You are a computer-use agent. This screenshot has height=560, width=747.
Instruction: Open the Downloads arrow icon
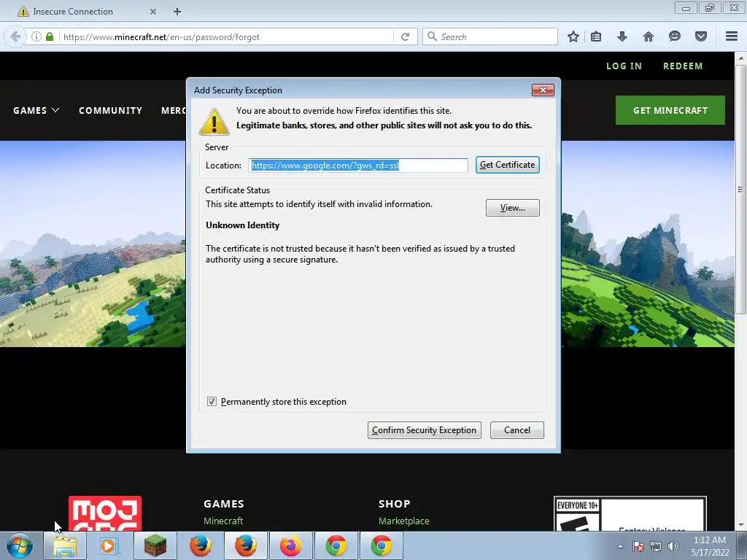(622, 36)
